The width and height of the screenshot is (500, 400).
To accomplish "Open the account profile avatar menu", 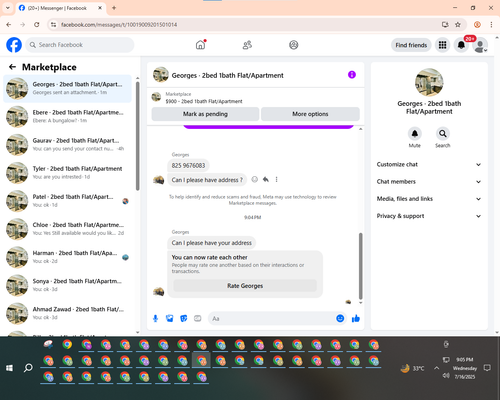I will [480, 45].
